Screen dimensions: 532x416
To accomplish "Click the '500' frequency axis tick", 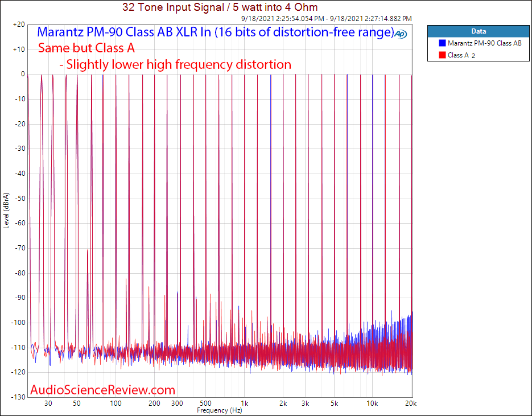I will [205, 403].
